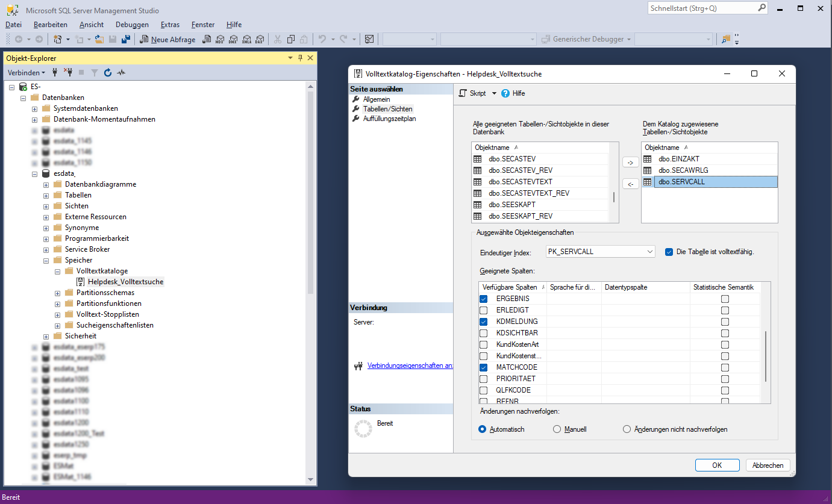
Task: Click the Geeignete Spalten vertical scrollbar thumb
Action: pyautogui.click(x=766, y=356)
